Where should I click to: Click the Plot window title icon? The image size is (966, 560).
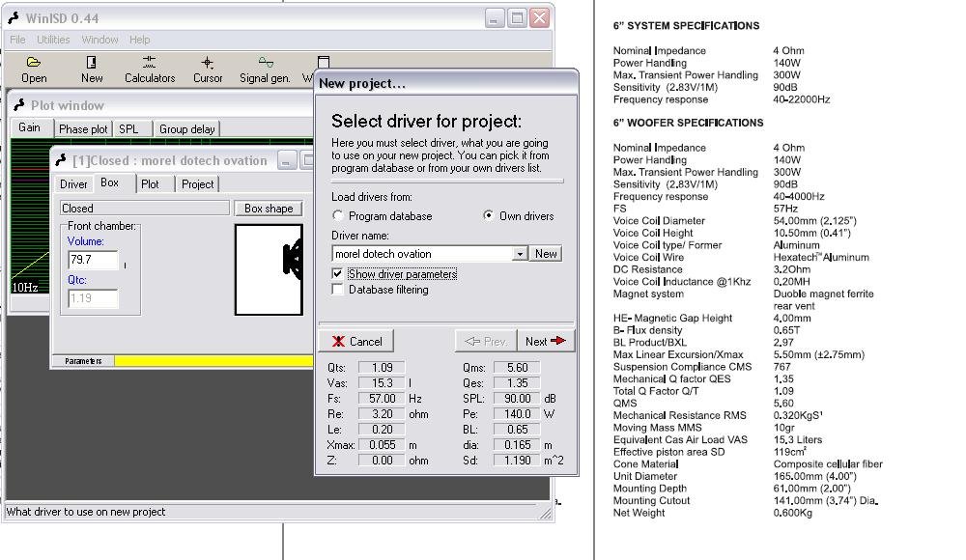19,104
